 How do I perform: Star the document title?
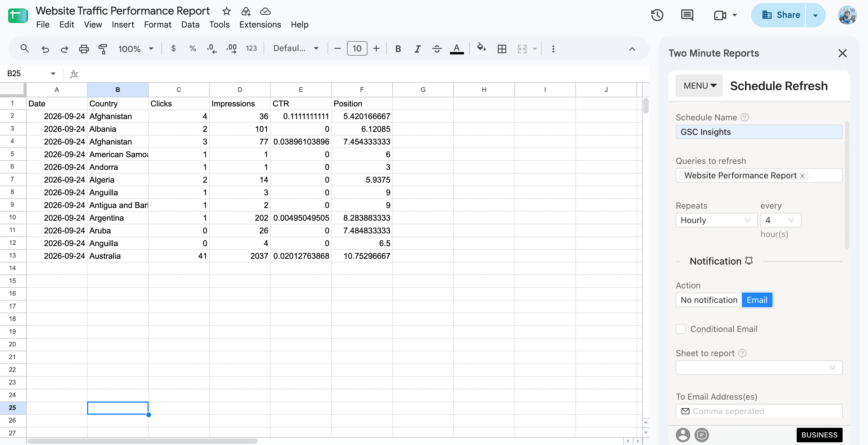tap(226, 11)
